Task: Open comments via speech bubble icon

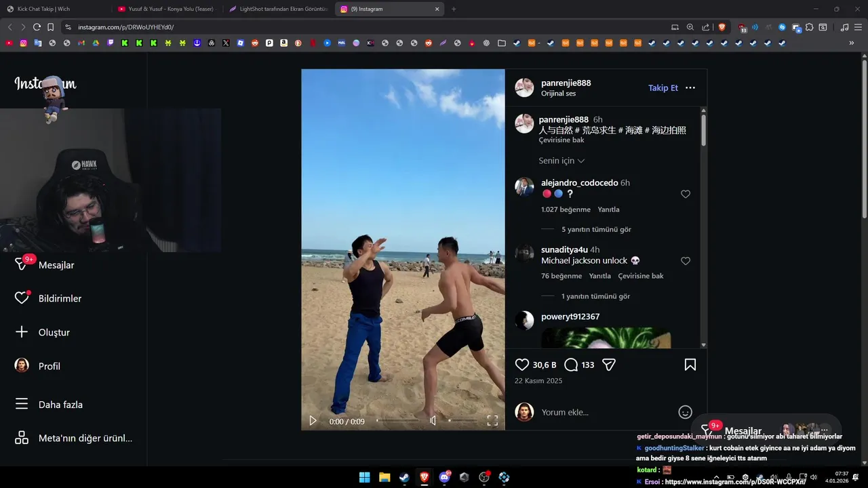Action: pos(571,365)
